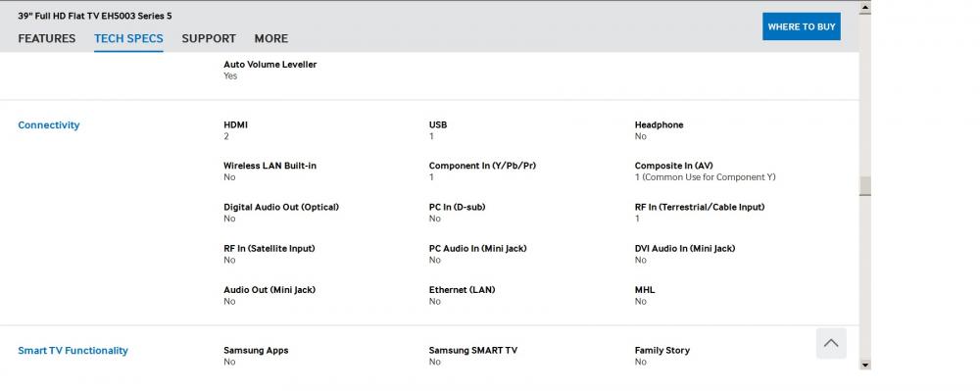Click the Samsung SMART TV label
This screenshot has height=391, width=980.
[x=473, y=351]
